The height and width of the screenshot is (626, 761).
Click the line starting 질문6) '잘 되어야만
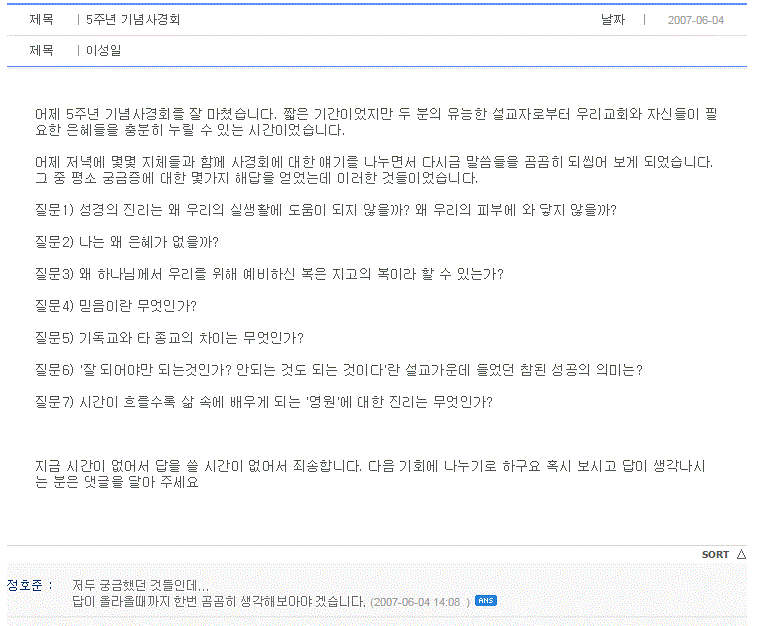339,370
